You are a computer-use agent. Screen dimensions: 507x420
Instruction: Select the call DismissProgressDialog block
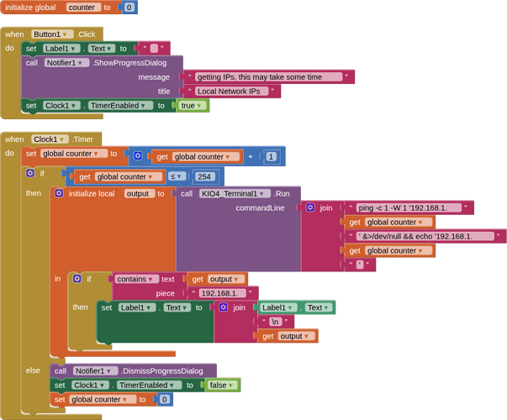pyautogui.click(x=161, y=371)
